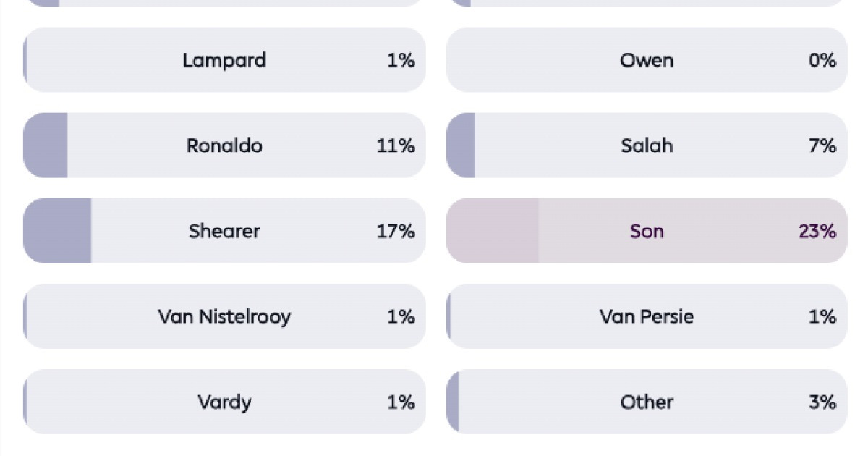This screenshot has width=868, height=456.
Task: Click the 0% value beside Owen
Action: coord(822,60)
